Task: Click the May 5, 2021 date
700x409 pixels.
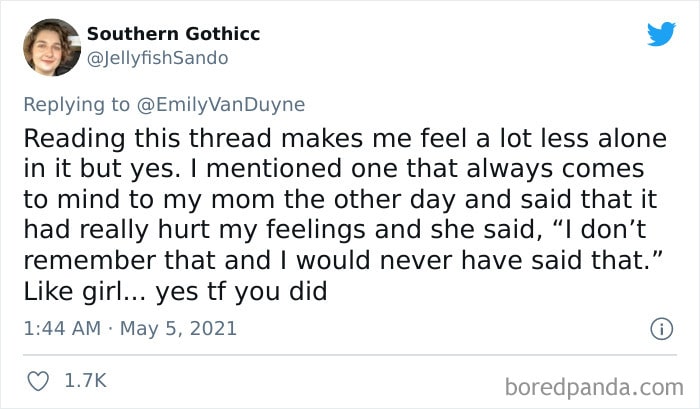Action: click(178, 328)
